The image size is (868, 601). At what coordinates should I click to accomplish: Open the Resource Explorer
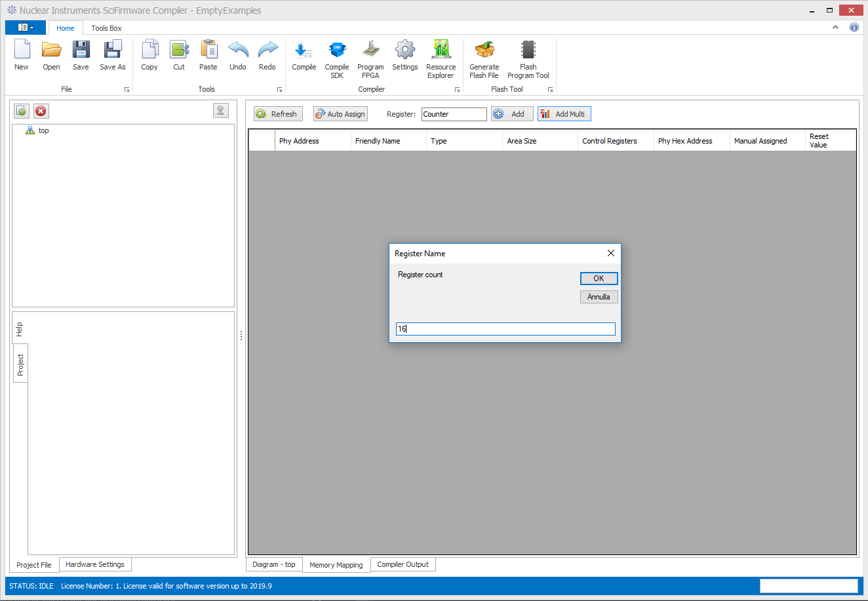tap(441, 59)
